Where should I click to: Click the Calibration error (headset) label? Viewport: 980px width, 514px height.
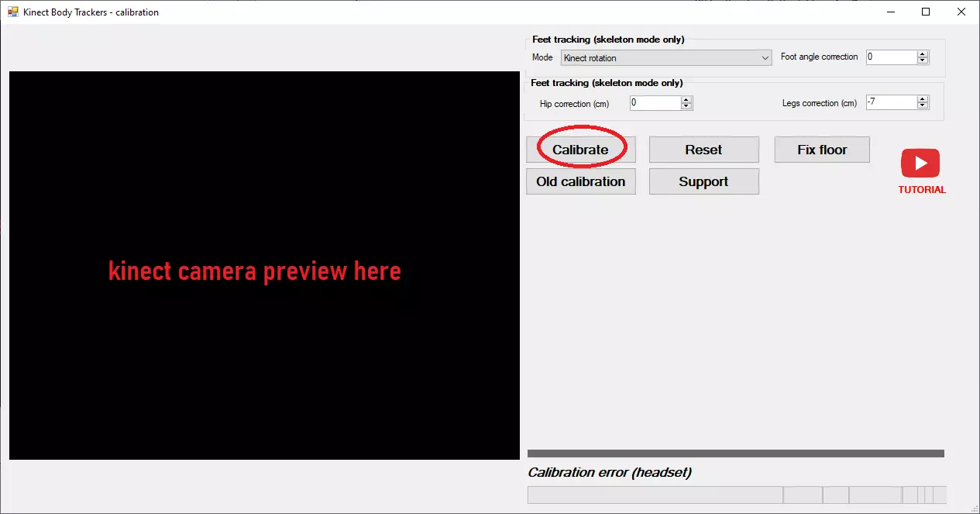click(610, 472)
